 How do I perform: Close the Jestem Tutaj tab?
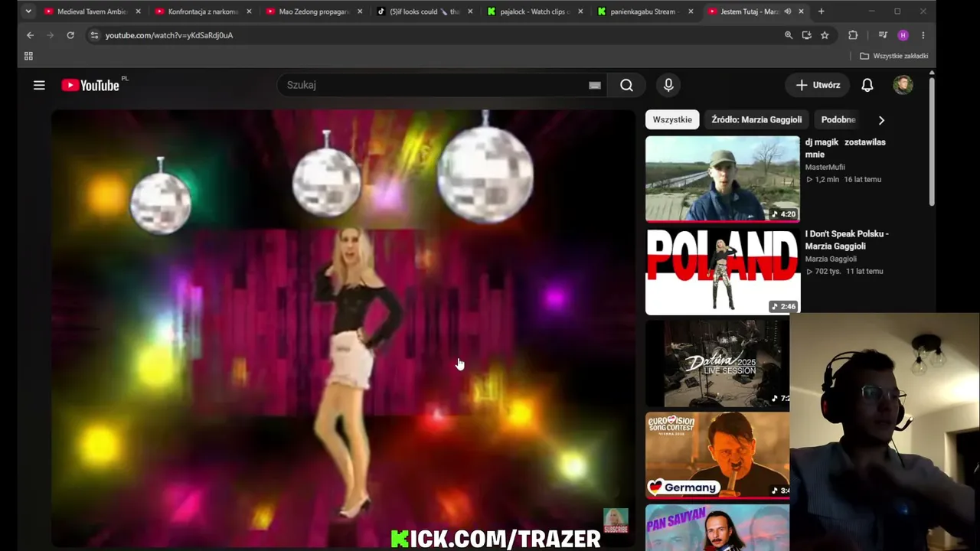point(801,11)
